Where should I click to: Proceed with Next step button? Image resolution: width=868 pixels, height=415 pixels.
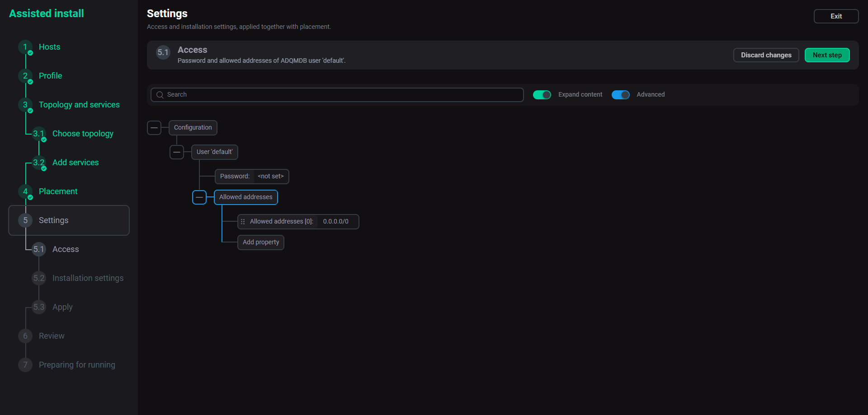(x=827, y=55)
